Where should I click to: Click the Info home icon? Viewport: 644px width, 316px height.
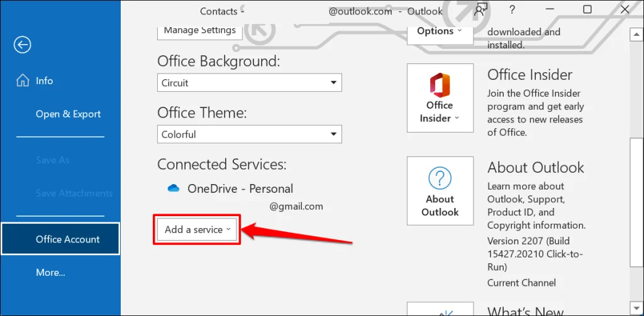tap(23, 80)
